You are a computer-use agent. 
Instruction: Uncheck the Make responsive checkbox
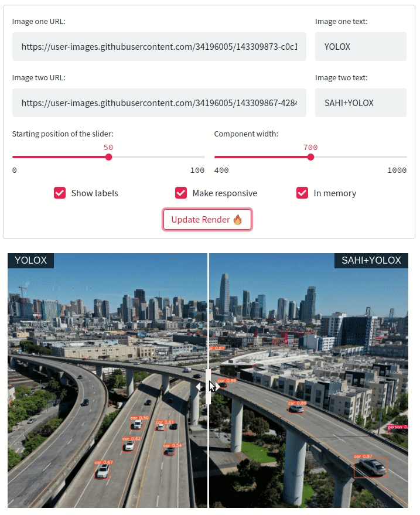(x=181, y=193)
